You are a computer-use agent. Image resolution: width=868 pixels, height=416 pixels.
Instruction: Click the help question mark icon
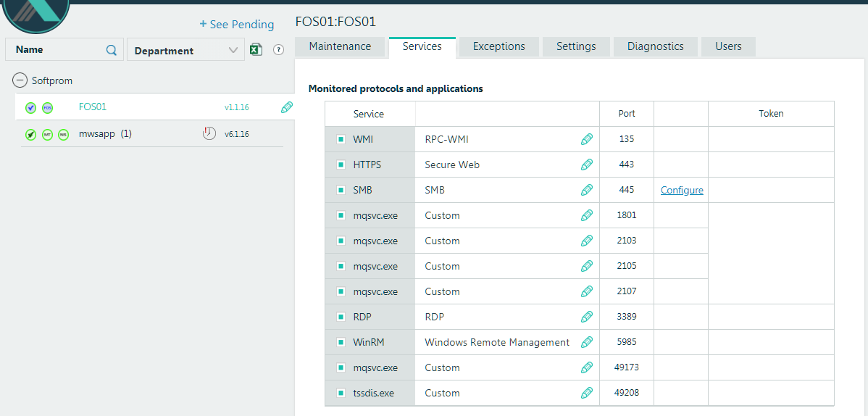(278, 50)
